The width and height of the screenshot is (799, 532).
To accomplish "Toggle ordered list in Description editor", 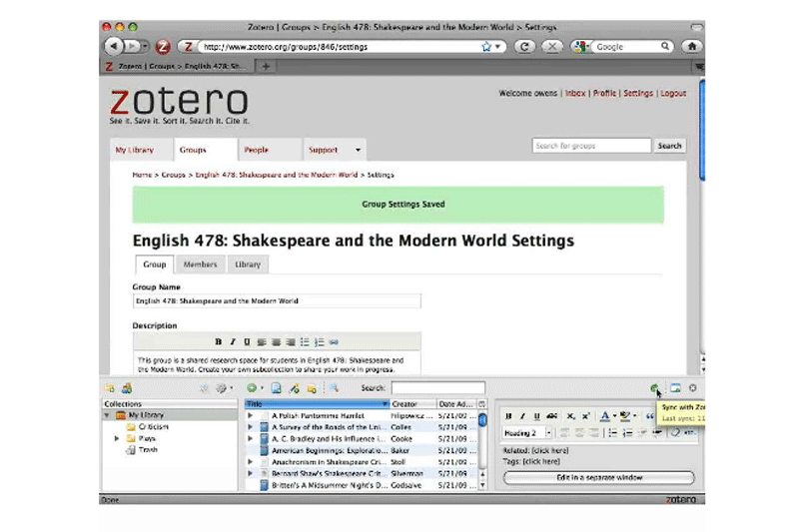I will coord(319,342).
